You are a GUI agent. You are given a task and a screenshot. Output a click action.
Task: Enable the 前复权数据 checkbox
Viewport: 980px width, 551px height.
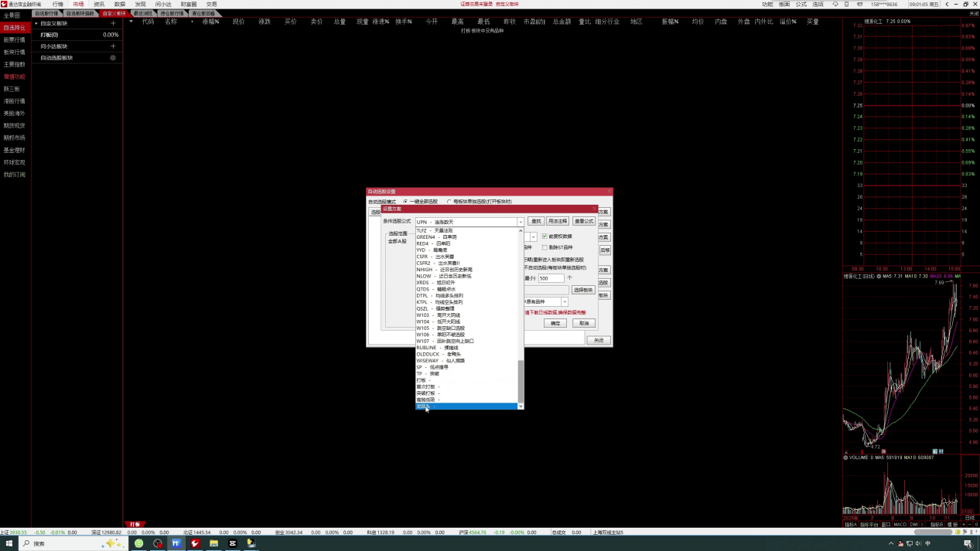click(x=545, y=236)
